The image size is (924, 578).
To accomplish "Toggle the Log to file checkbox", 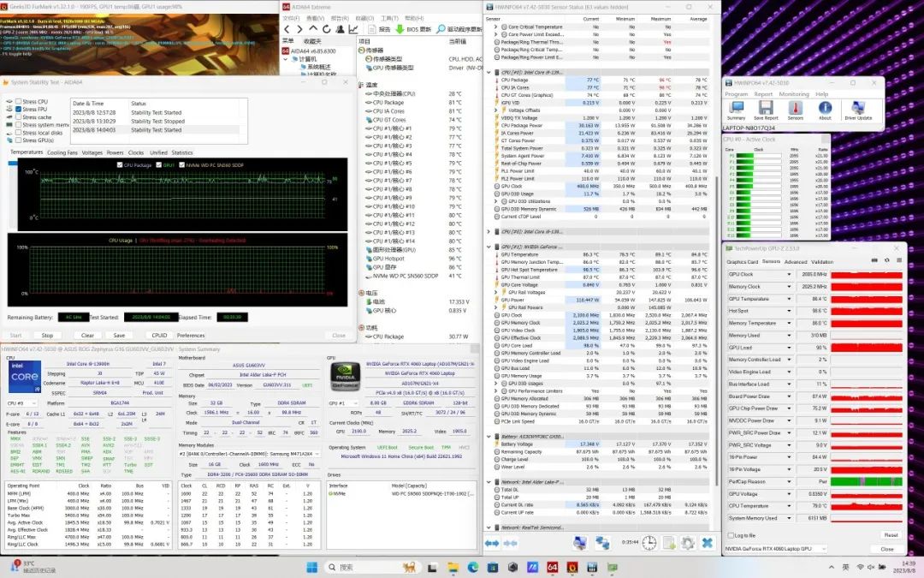I will tap(731, 535).
